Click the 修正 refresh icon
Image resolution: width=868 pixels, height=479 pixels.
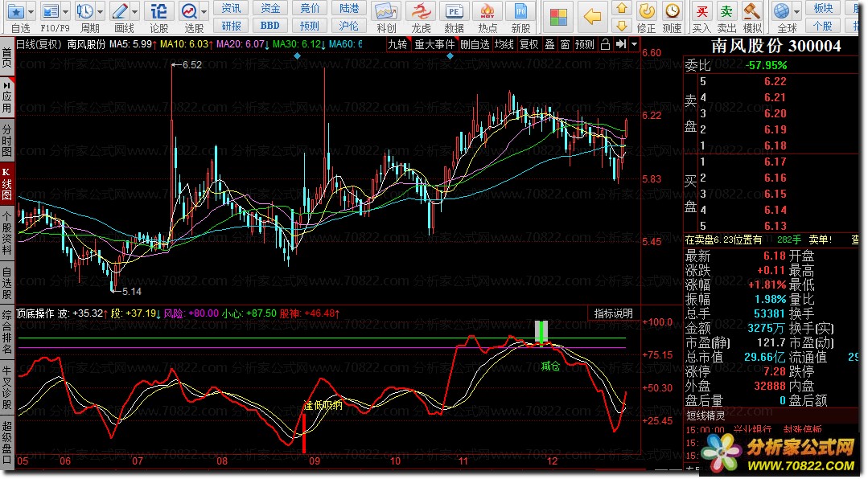[x=647, y=11]
